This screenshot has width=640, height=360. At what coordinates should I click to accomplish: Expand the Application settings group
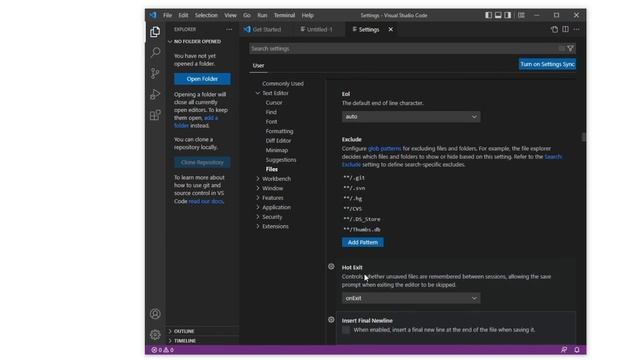(258, 207)
